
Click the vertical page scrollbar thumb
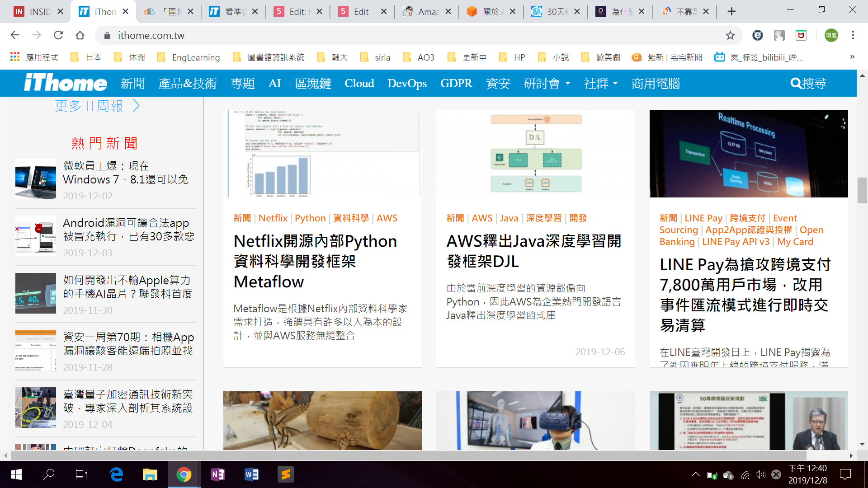862,191
